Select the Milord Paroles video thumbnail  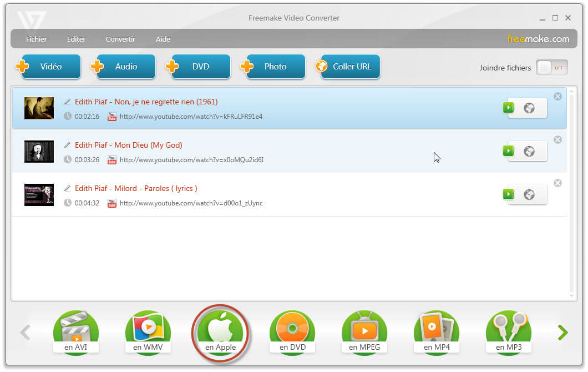[x=39, y=195]
